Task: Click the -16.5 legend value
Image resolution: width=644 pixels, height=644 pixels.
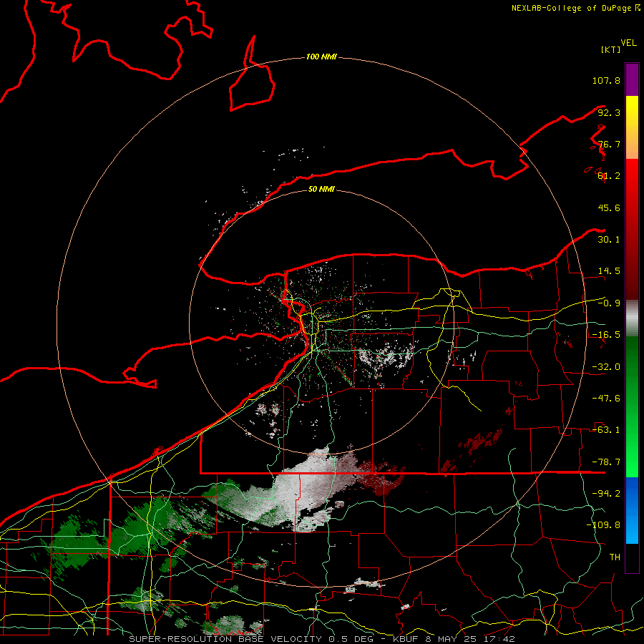Action: (x=606, y=335)
